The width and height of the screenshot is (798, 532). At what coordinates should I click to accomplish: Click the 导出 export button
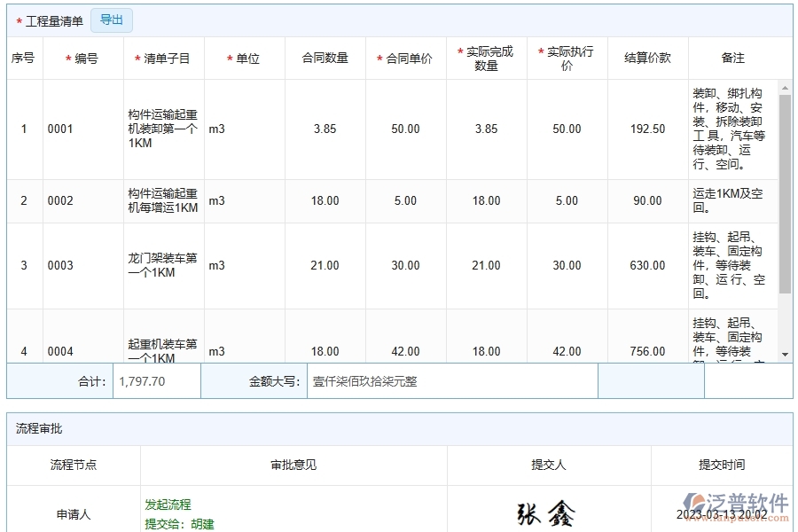coord(112,20)
